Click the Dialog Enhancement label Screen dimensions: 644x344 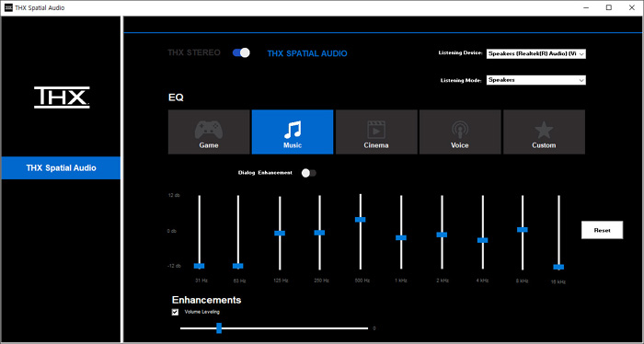[x=265, y=173]
